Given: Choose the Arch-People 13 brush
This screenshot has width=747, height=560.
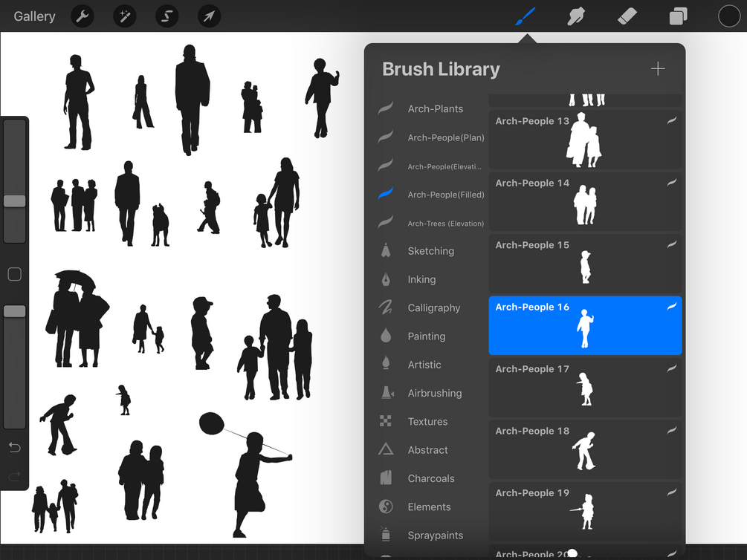Looking at the screenshot, I should click(x=585, y=140).
